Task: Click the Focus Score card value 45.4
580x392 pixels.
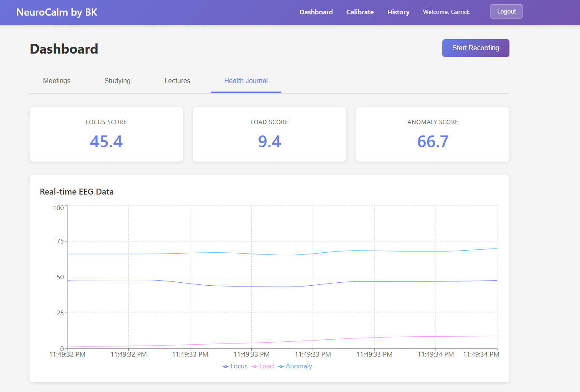Action: (106, 141)
